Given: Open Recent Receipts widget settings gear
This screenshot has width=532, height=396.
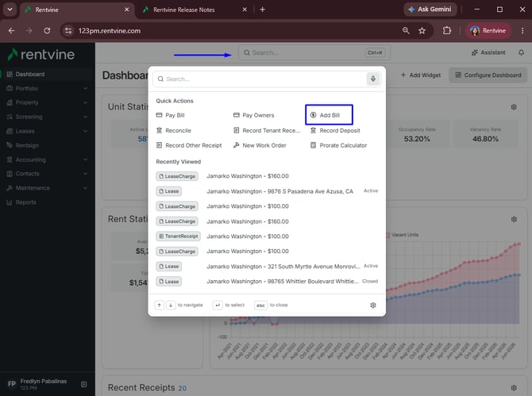Looking at the screenshot, I should 514,387.
